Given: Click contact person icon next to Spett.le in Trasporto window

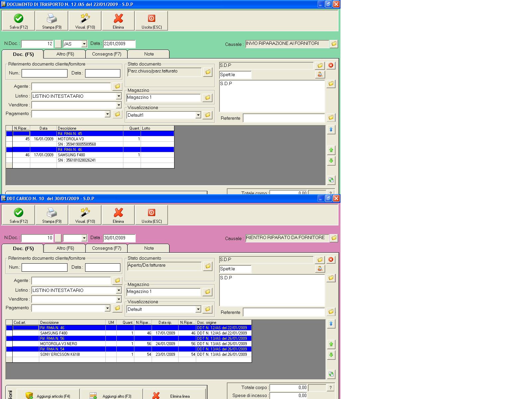Looking at the screenshot, I should click(x=320, y=74).
